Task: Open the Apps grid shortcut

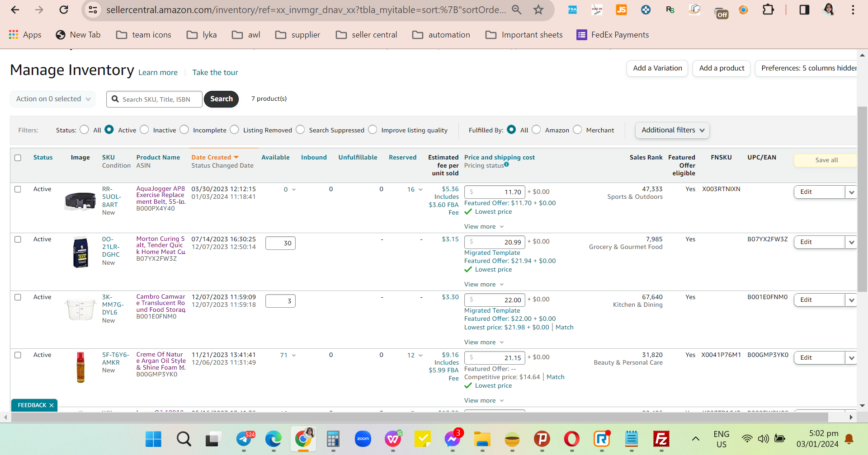Action: click(x=25, y=35)
